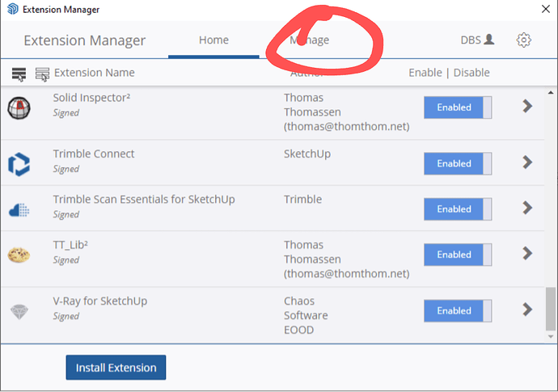Switch to the Home tab
Screen dimensions: 558x392
[x=213, y=40]
